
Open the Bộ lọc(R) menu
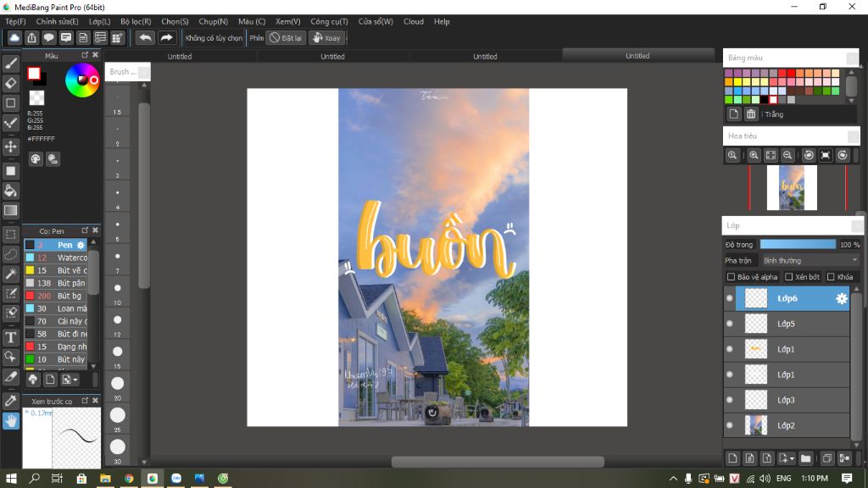(x=136, y=21)
